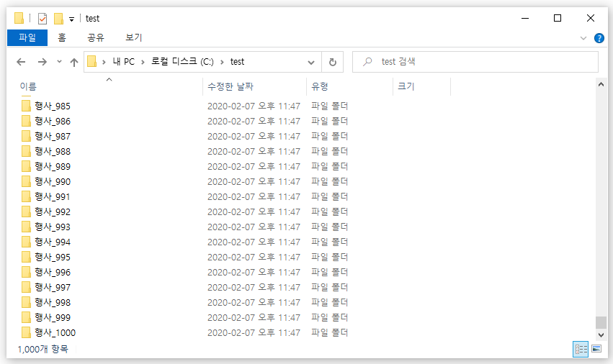This screenshot has height=364, width=613.
Task: Switch to large icons view
Action: [x=596, y=349]
